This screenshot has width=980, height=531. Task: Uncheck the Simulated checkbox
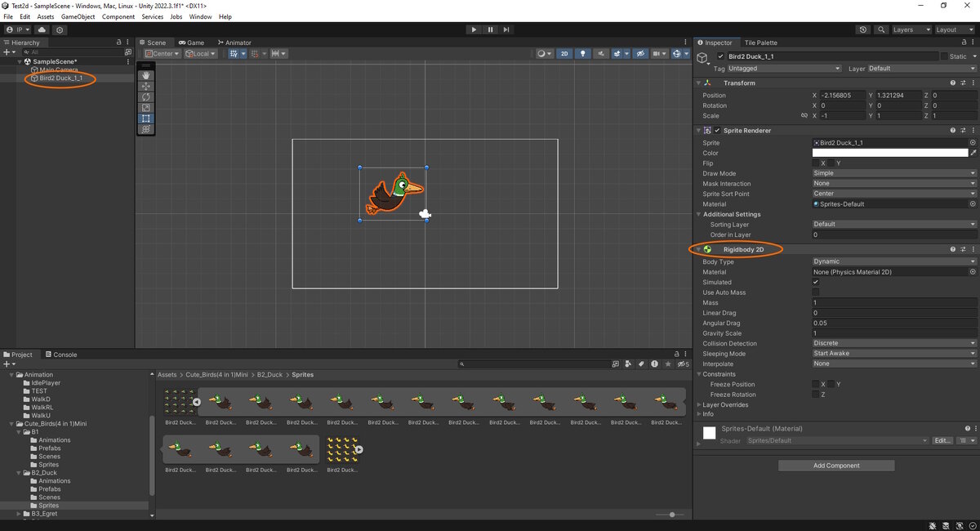(x=816, y=282)
